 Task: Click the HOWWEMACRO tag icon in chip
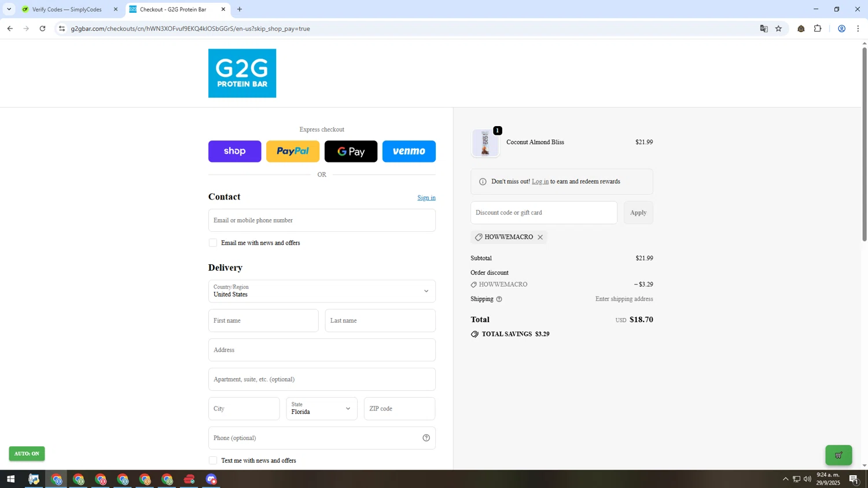[479, 237]
